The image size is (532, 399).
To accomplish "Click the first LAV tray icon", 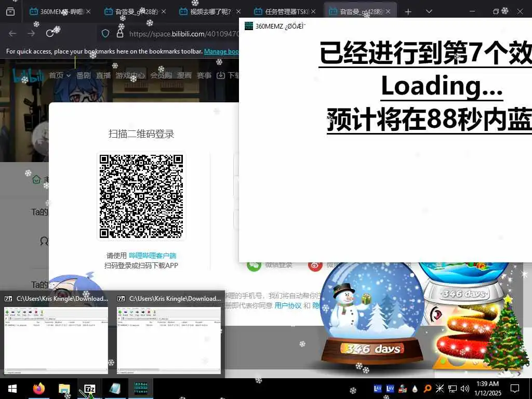I will coord(378,389).
